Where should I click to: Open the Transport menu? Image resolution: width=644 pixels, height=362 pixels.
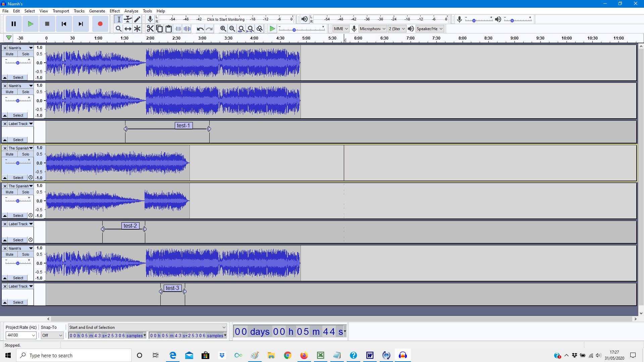tap(61, 11)
